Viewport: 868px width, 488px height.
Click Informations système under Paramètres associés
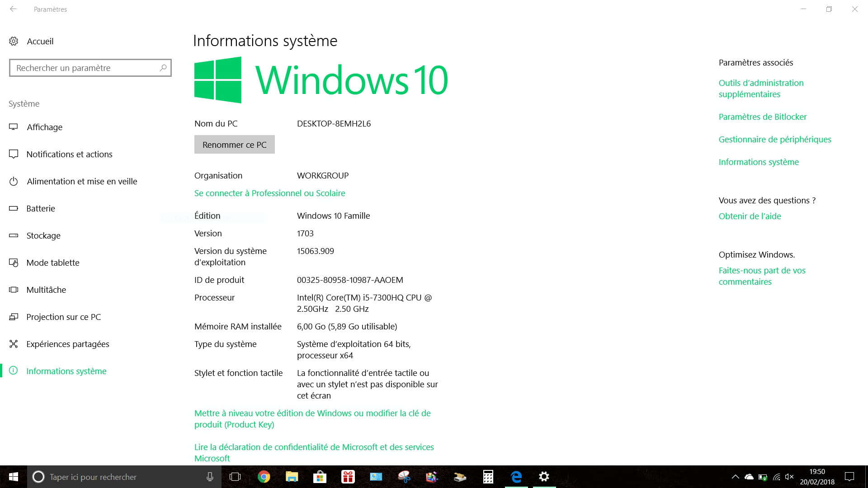tap(759, 162)
